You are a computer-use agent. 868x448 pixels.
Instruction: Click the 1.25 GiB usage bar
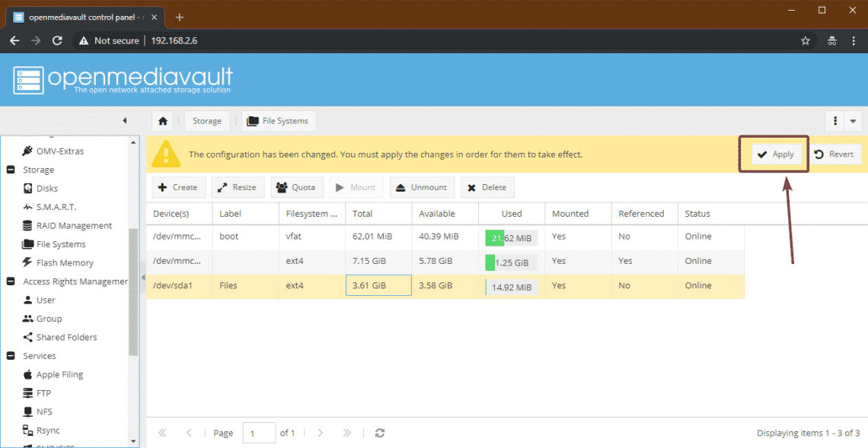pyautogui.click(x=512, y=262)
